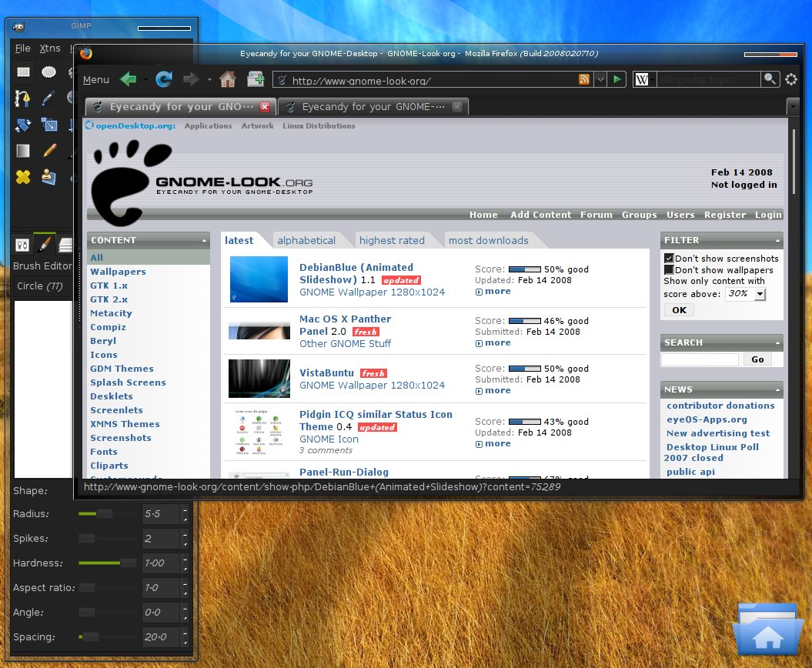
Task: Select GIMP Rectangle Select tool
Action: tap(23, 72)
